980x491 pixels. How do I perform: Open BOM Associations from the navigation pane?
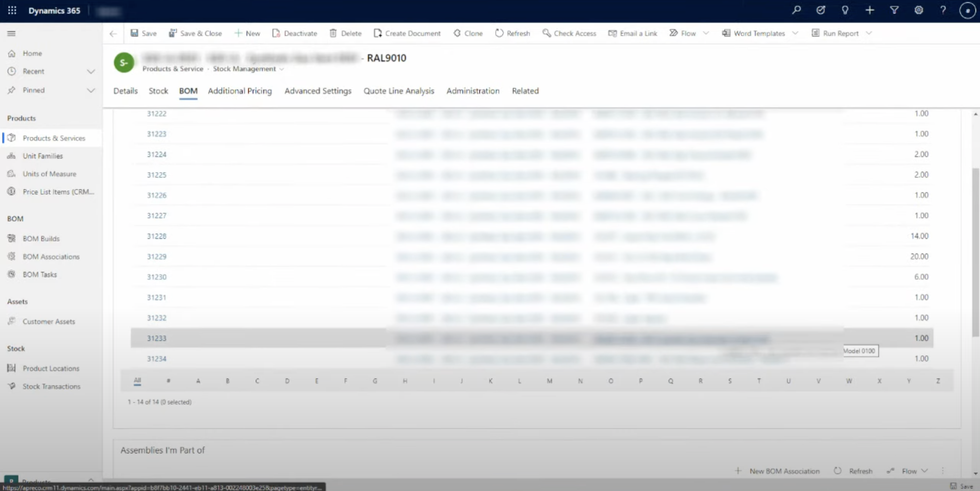[51, 256]
